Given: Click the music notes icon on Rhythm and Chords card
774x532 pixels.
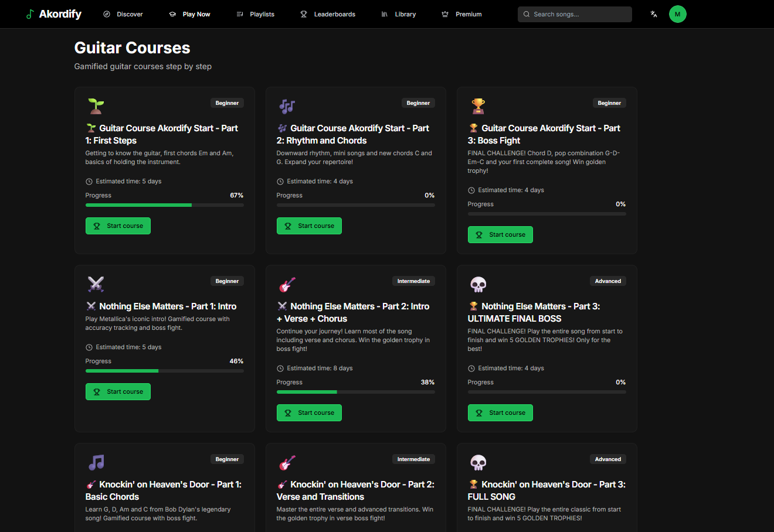Looking at the screenshot, I should 287,106.
